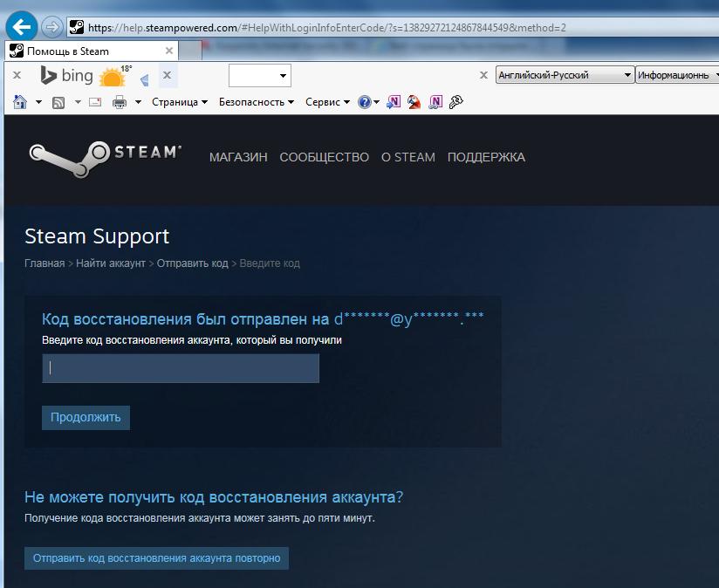This screenshot has width=719, height=588.
Task: Click the Не можете получить код heading
Action: (x=214, y=496)
